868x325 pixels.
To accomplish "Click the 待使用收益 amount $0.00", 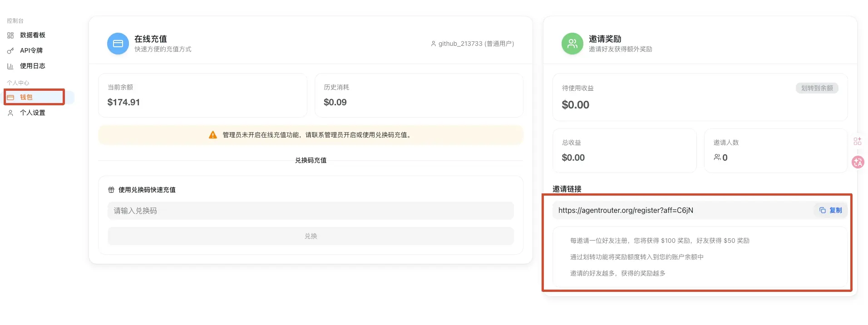I will (576, 105).
